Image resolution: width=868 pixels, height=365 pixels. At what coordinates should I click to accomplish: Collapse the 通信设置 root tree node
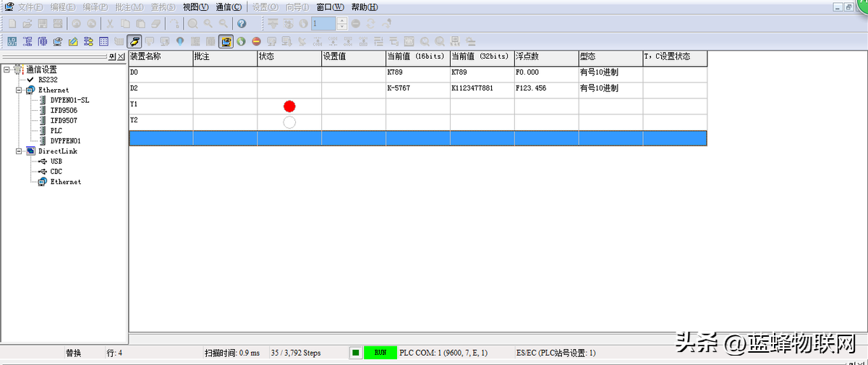7,70
